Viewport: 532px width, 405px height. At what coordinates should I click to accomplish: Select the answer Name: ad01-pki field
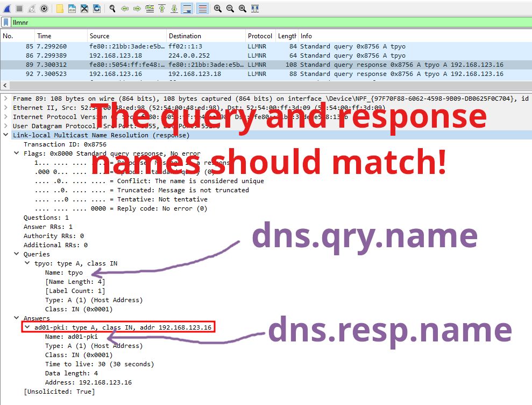pyautogui.click(x=71, y=337)
